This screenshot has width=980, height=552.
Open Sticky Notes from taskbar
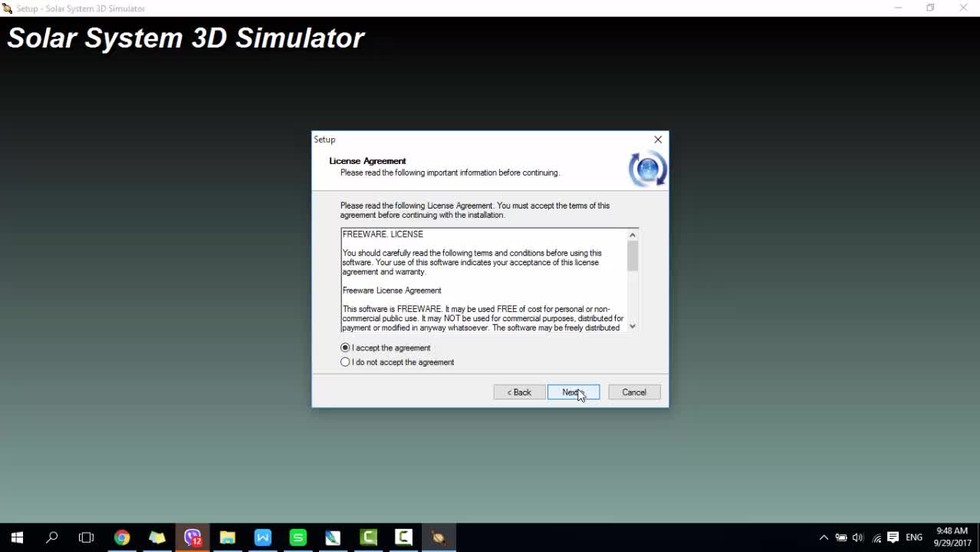[x=157, y=537]
